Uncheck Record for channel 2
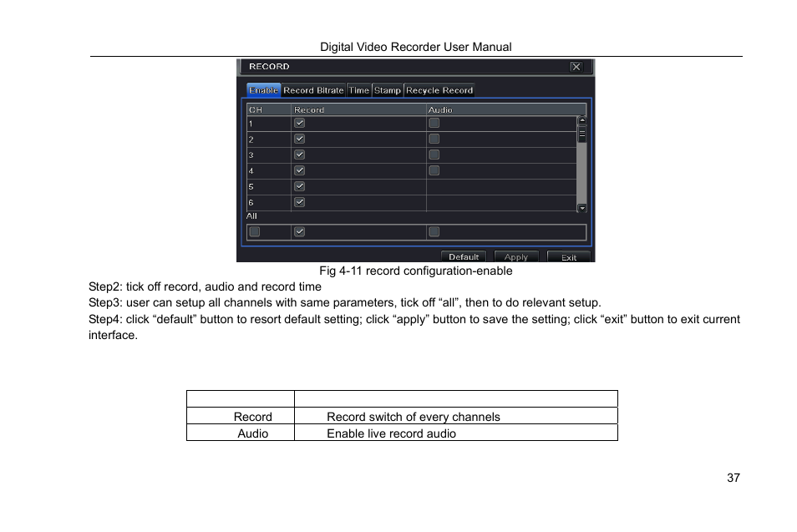 [x=299, y=139]
